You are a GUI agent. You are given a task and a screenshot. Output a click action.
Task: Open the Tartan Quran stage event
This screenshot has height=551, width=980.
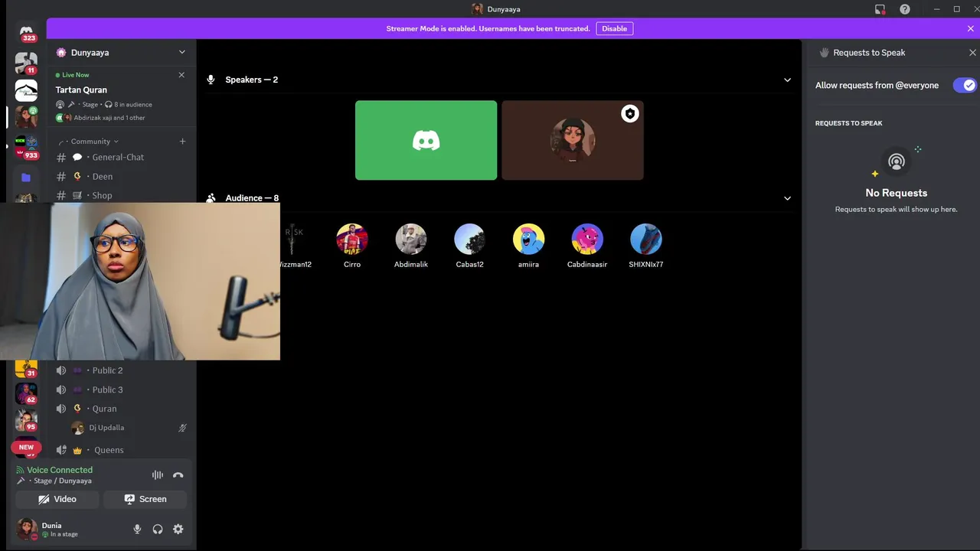(81, 90)
